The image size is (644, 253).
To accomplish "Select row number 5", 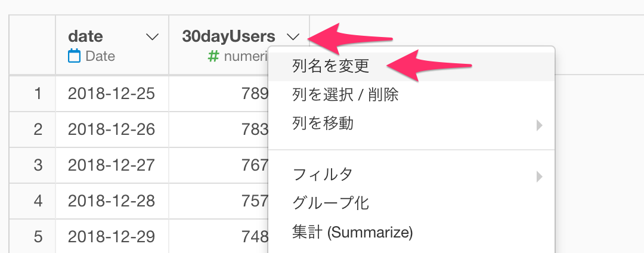I will pos(38,236).
